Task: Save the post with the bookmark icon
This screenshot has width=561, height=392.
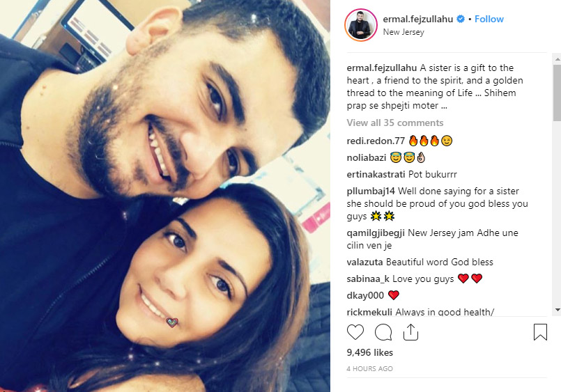Action: click(540, 332)
